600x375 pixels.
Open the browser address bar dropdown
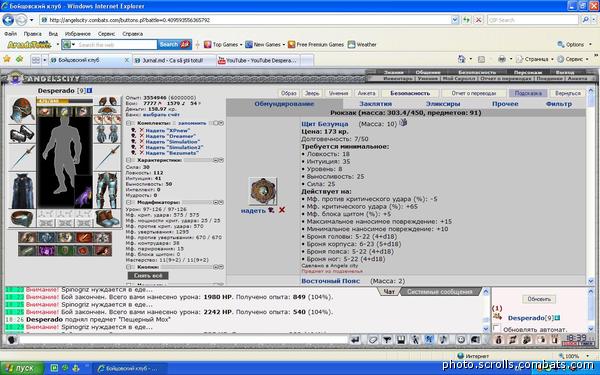[x=455, y=20]
